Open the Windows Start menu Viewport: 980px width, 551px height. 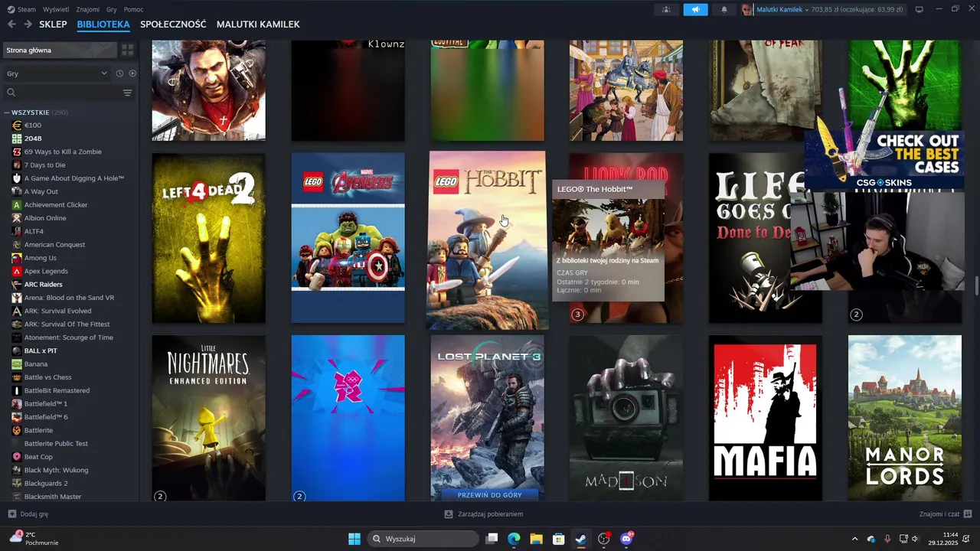(x=354, y=539)
